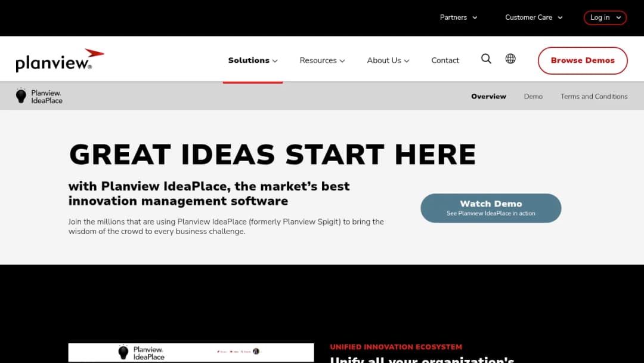Screen dimensions: 644x363
Task: Click the 'market's best innovation management software' subheading
Action: coord(209,193)
